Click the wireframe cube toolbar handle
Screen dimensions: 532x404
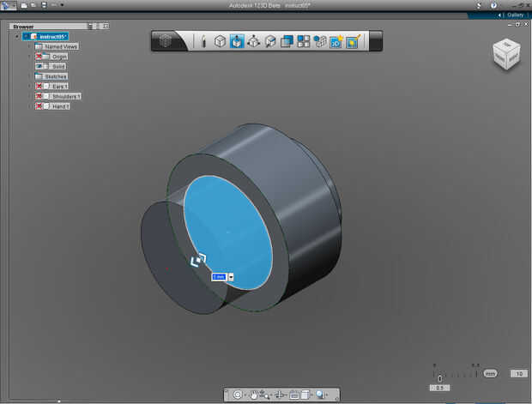point(166,41)
